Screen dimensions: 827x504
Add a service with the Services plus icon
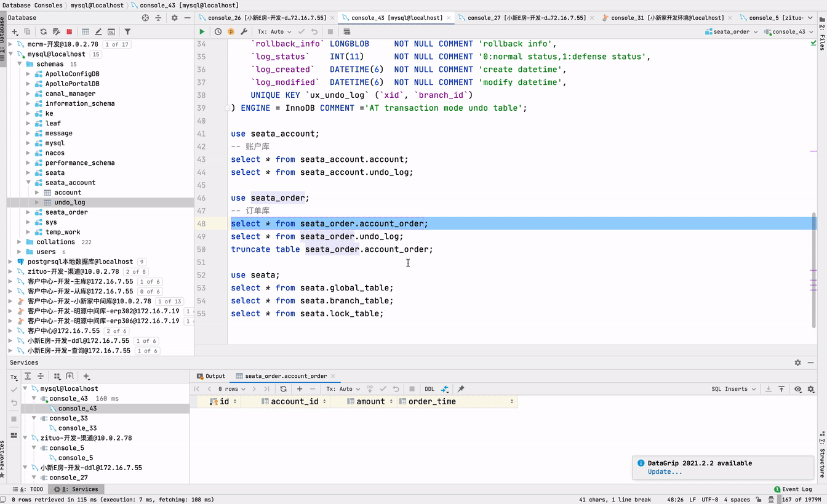pos(86,376)
